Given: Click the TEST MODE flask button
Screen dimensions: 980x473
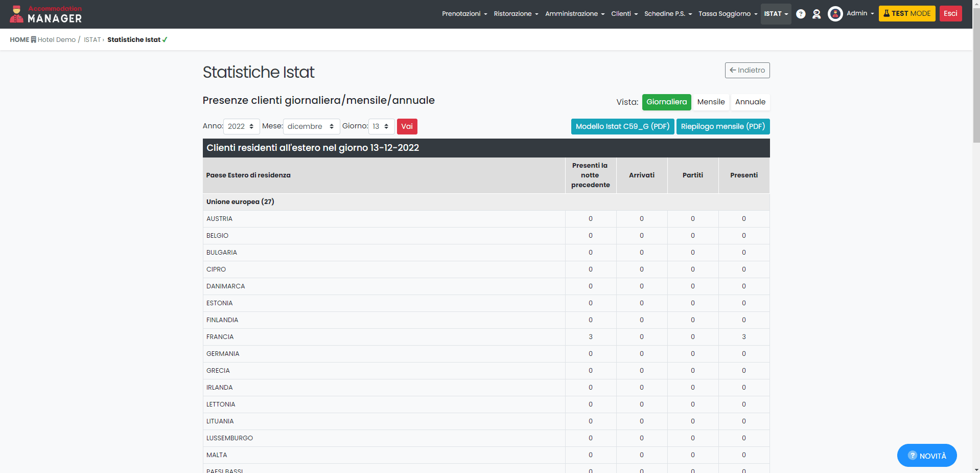Looking at the screenshot, I should point(906,14).
